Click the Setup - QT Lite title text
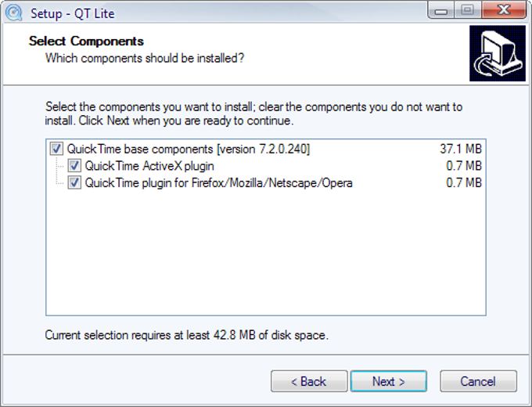Image resolution: width=532 pixels, height=407 pixels. pyautogui.click(x=73, y=13)
